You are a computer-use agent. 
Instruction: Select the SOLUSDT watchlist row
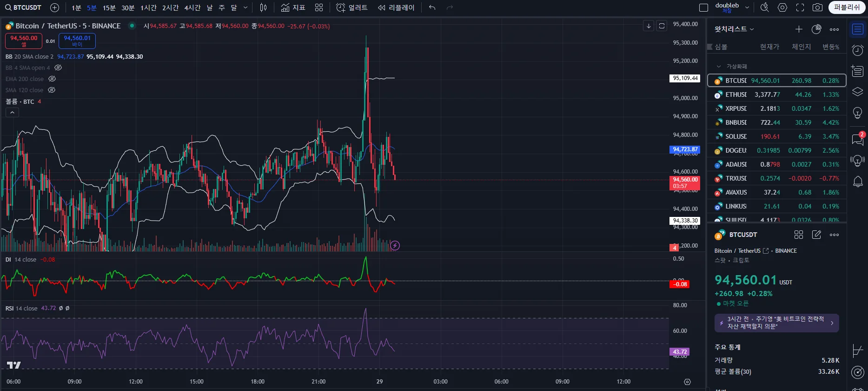[x=776, y=136]
